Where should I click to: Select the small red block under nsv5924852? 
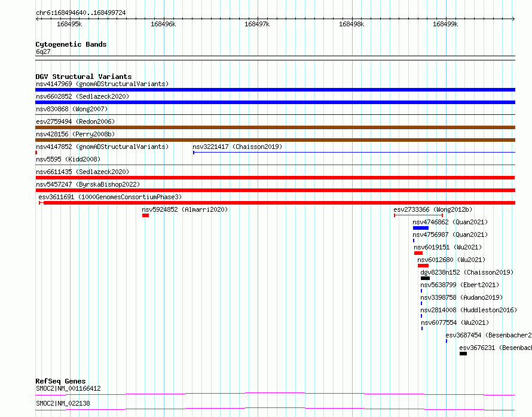(x=146, y=215)
